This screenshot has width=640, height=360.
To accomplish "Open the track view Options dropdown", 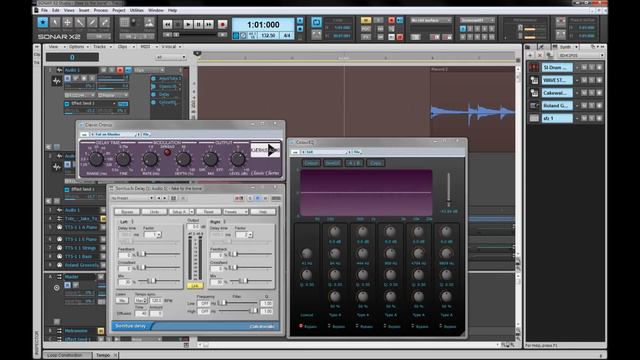I will [78, 47].
